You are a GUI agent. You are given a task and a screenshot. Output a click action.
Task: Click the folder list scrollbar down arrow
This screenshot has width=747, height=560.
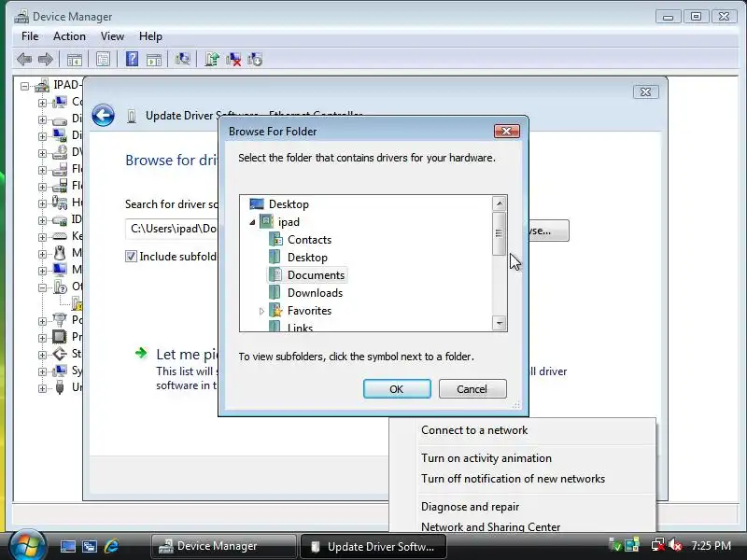click(500, 323)
